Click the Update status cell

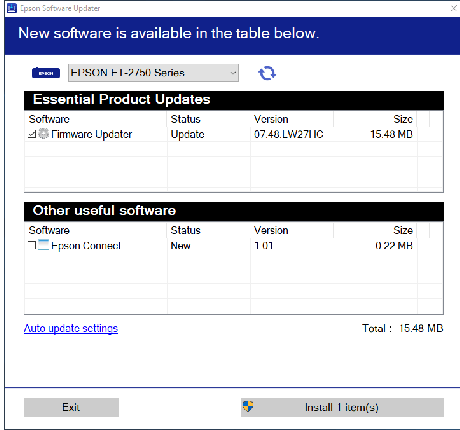[187, 134]
